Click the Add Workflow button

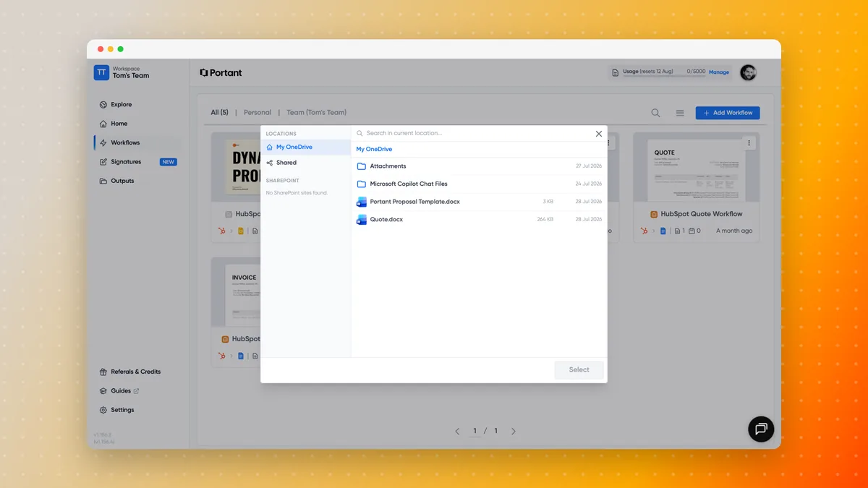click(728, 113)
